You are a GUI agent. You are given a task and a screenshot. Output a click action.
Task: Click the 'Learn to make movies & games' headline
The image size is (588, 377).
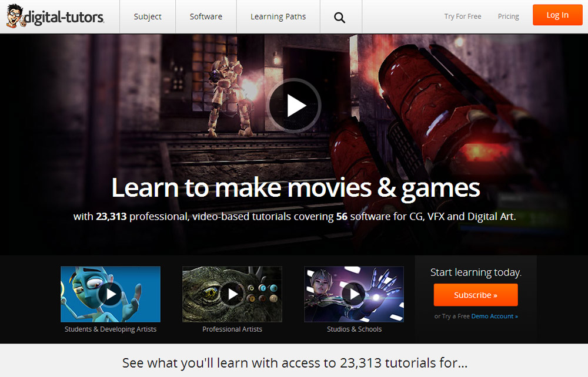click(295, 188)
